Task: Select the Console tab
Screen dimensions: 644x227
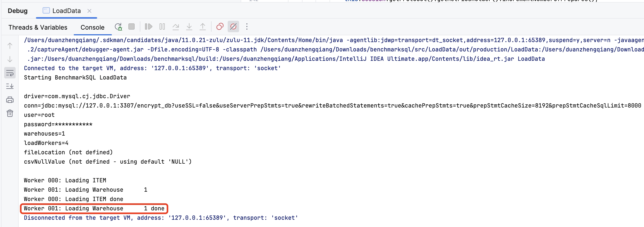Action: [92, 27]
